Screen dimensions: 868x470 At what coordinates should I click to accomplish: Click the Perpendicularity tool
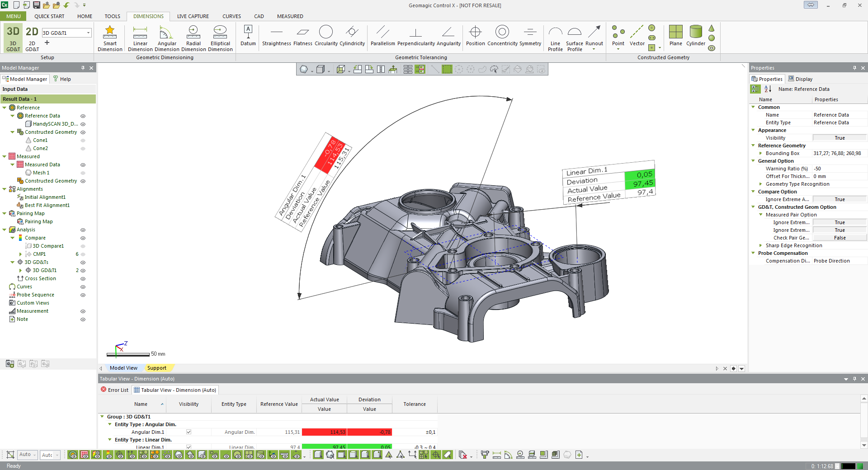pyautogui.click(x=415, y=36)
